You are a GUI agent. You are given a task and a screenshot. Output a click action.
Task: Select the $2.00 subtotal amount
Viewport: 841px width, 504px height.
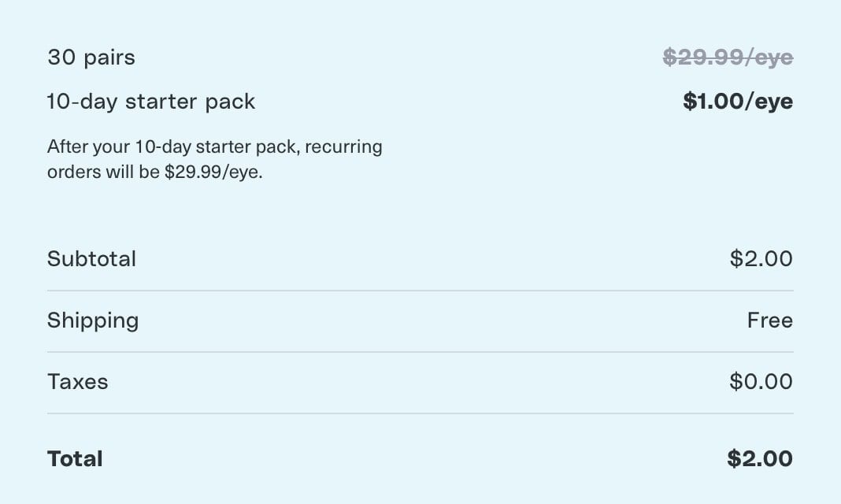(761, 258)
